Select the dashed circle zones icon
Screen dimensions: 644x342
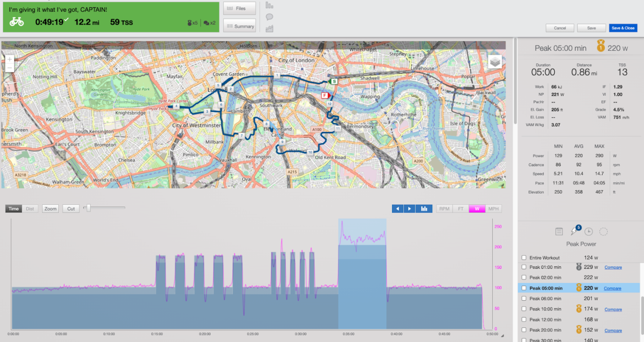point(603,231)
